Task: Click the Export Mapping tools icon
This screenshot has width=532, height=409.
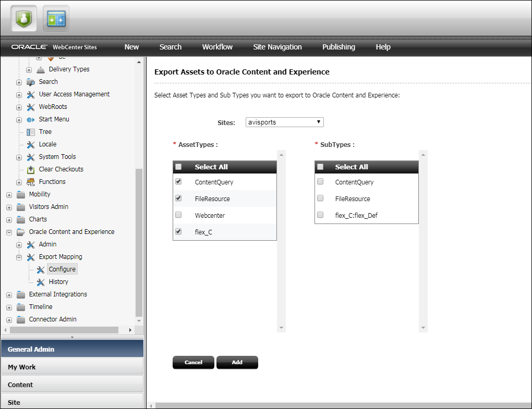Action: 31,257
